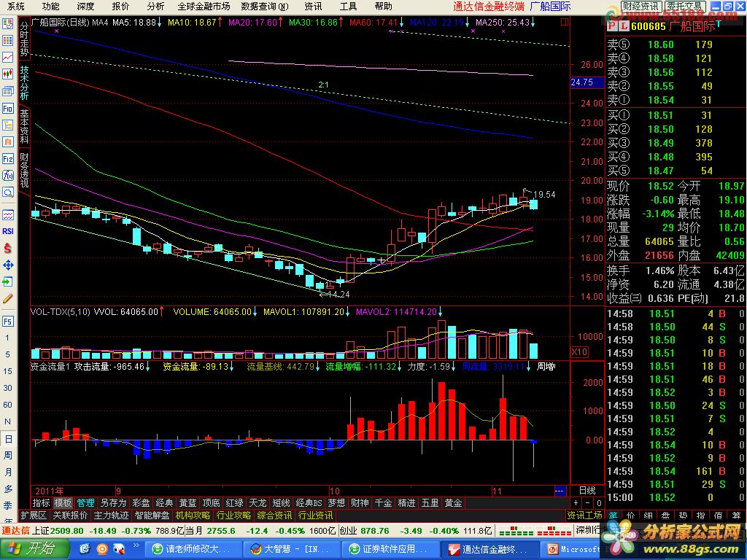Image resolution: width=747 pixels, height=560 pixels.
Task: Click the blue four-arrow move icon
Action: point(7,265)
